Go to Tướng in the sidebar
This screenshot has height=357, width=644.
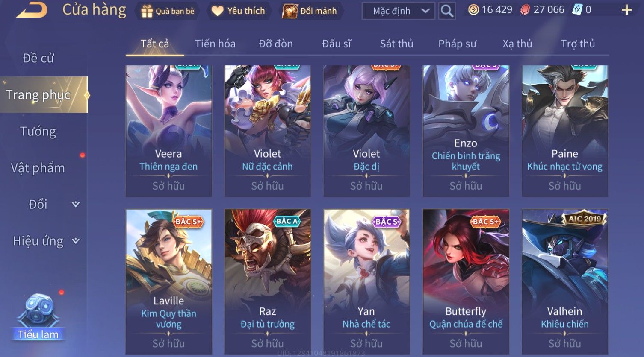pyautogui.click(x=38, y=132)
